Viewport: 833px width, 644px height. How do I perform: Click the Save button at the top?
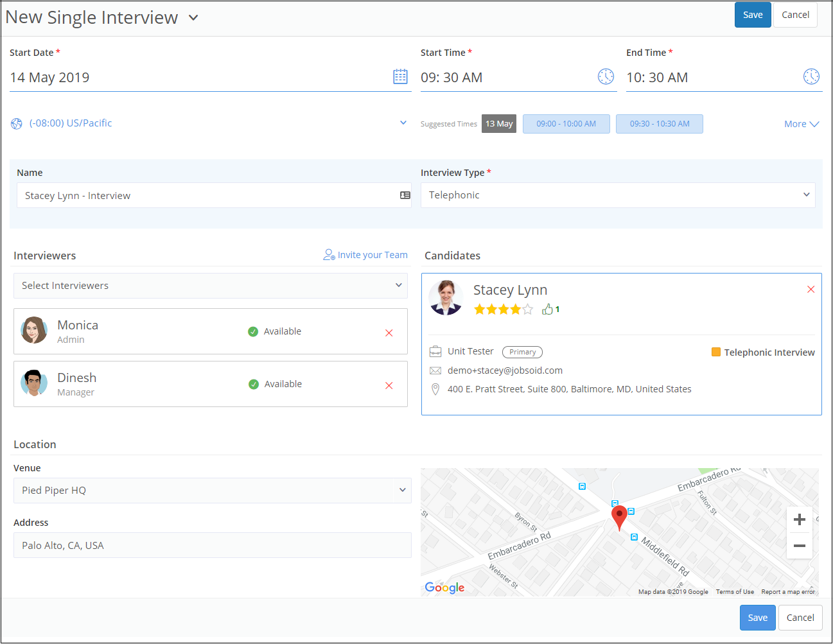click(752, 15)
